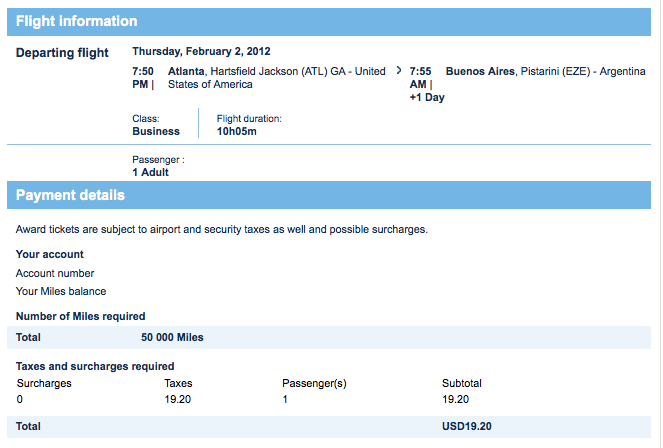Click the date Thursday, February 2, 2012
This screenshot has width=663, height=448.
[x=201, y=51]
